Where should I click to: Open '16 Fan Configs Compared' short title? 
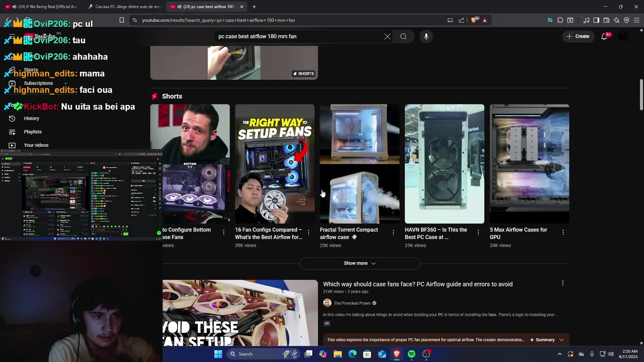pyautogui.click(x=269, y=233)
